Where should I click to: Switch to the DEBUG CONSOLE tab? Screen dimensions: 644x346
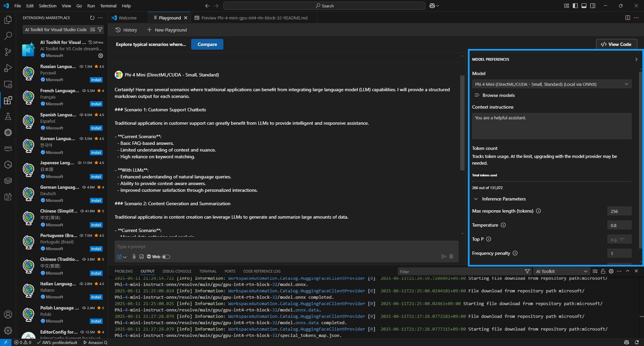pyautogui.click(x=177, y=271)
